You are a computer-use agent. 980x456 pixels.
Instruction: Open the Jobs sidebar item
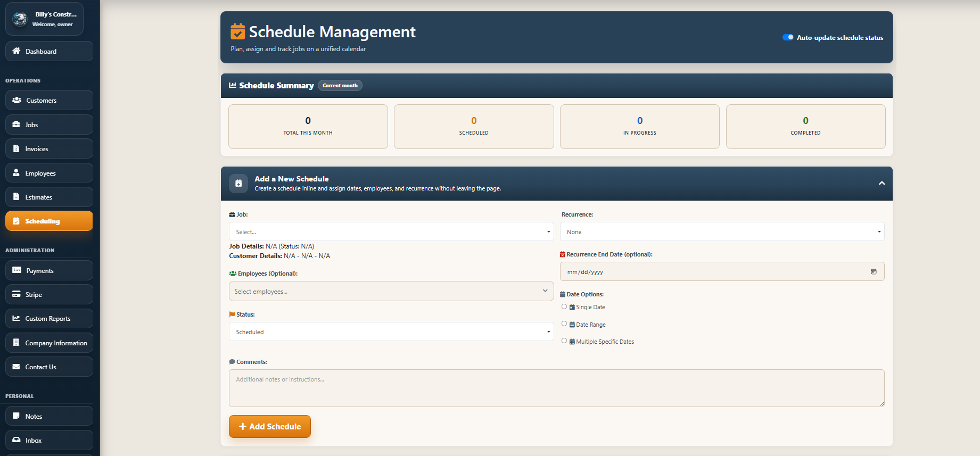[49, 125]
